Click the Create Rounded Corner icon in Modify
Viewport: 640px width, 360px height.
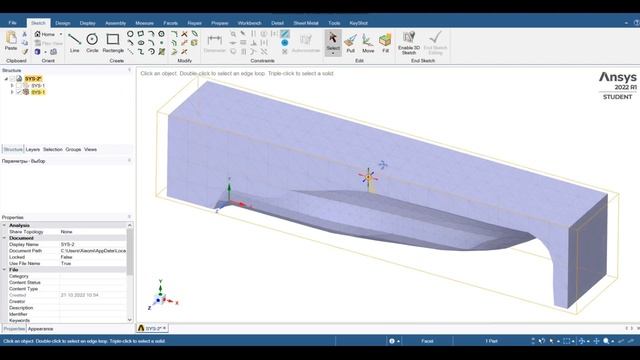point(174,34)
